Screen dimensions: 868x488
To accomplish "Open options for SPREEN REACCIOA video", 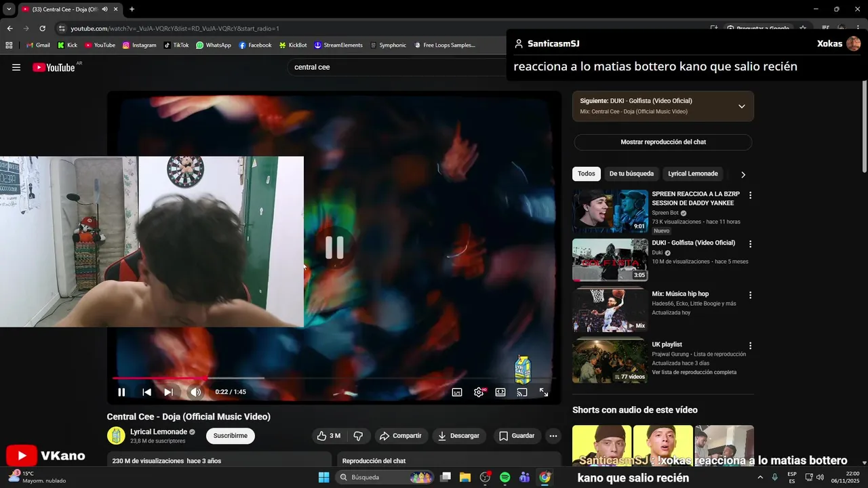I will pyautogui.click(x=750, y=195).
